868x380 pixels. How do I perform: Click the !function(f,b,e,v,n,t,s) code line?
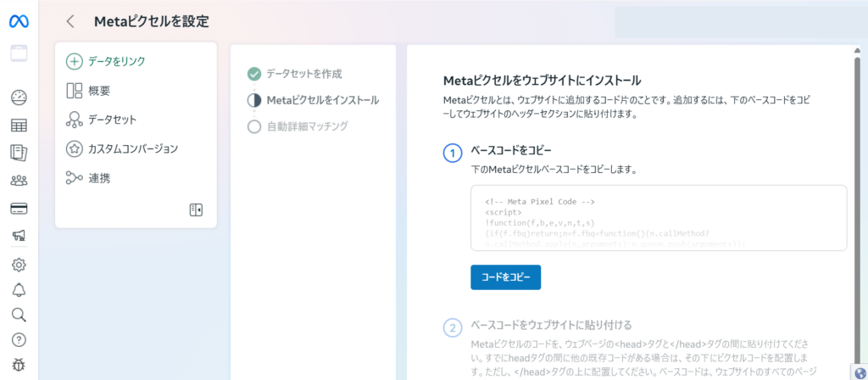[x=540, y=223]
